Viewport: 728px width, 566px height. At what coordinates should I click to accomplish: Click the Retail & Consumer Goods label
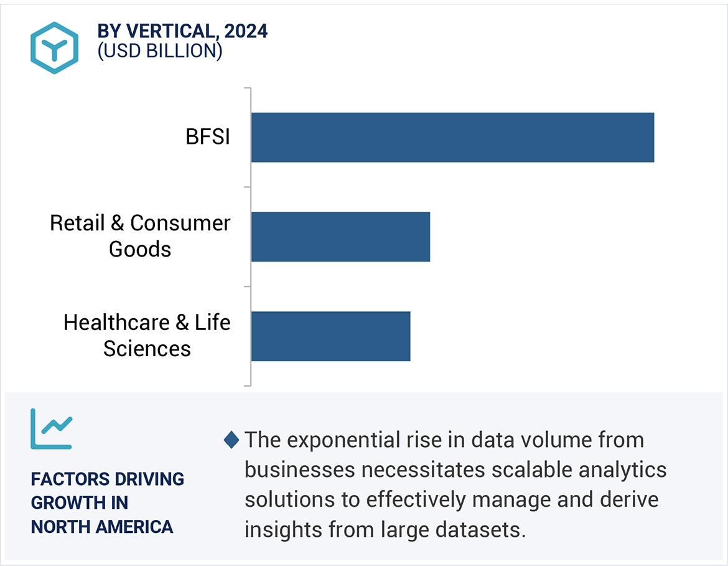140,236
